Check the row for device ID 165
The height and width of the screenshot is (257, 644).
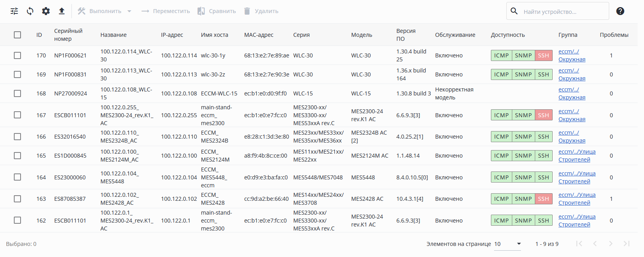[x=17, y=156]
